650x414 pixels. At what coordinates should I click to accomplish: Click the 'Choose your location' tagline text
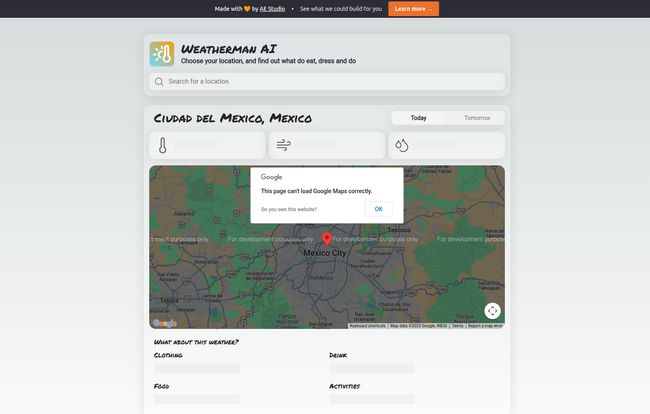tap(268, 61)
